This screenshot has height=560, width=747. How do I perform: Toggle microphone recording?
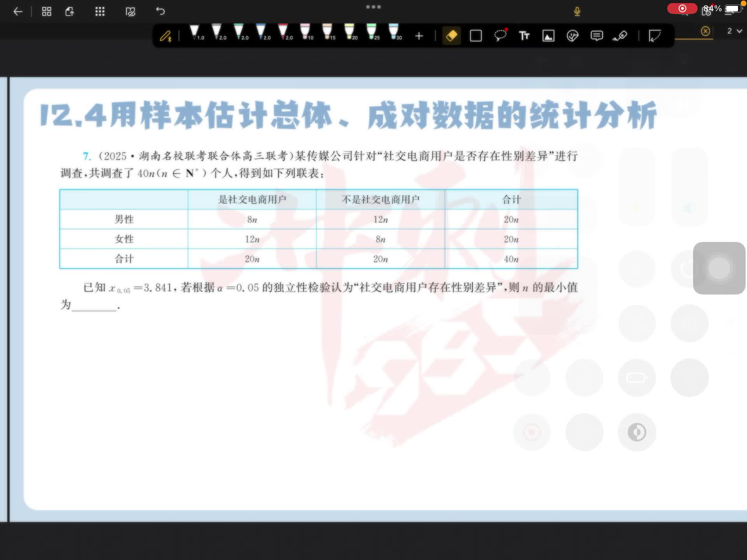coord(577,11)
